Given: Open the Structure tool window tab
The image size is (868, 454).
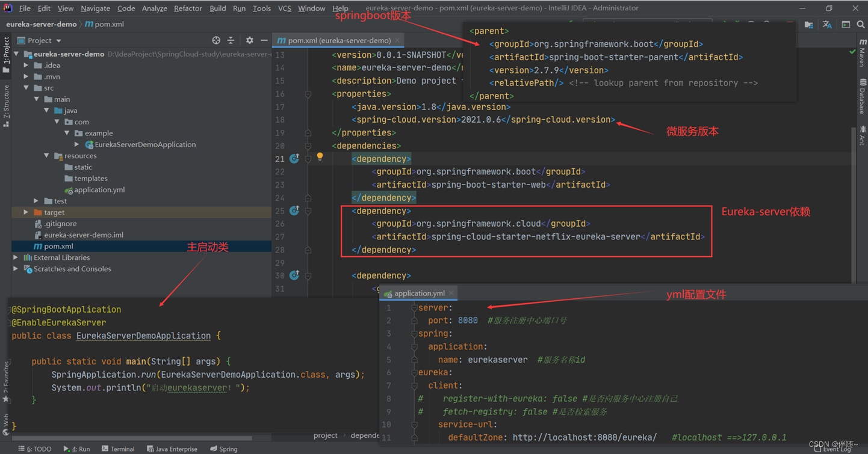Looking at the screenshot, I should (6, 106).
